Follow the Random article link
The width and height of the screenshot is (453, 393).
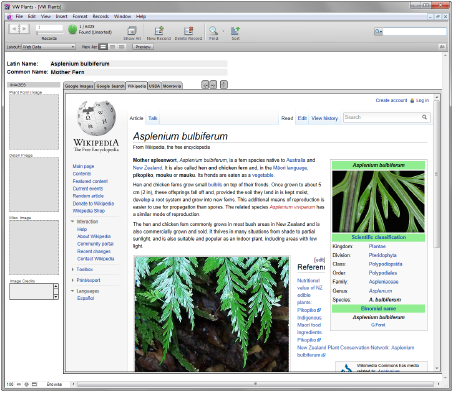coord(88,196)
